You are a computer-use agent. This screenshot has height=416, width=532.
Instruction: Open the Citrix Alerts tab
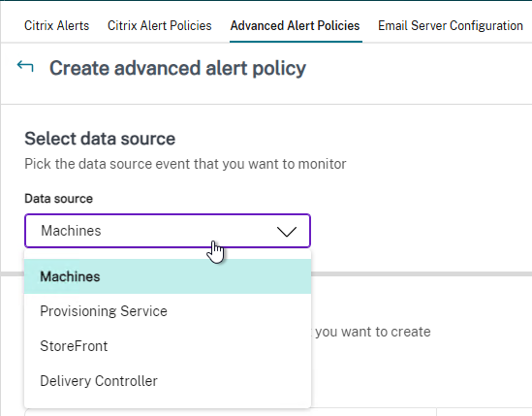[x=56, y=26]
